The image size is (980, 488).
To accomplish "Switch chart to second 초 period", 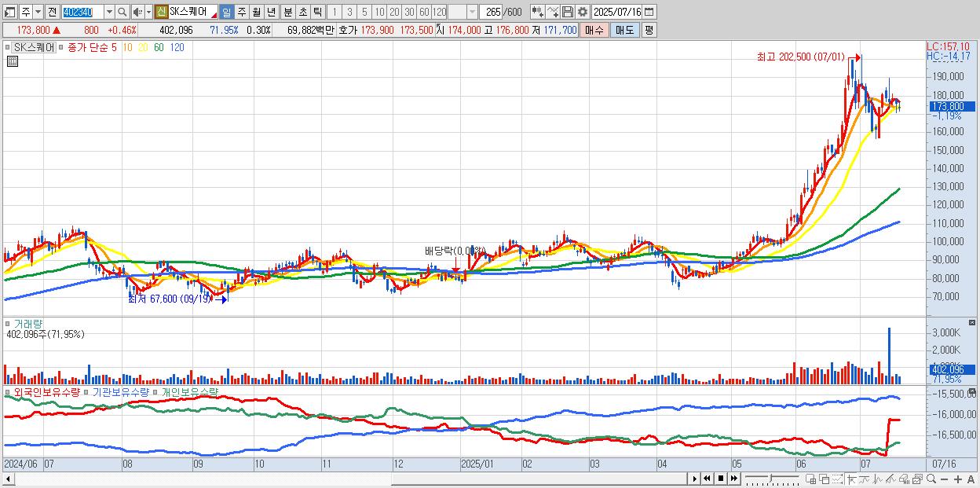I will coord(302,12).
